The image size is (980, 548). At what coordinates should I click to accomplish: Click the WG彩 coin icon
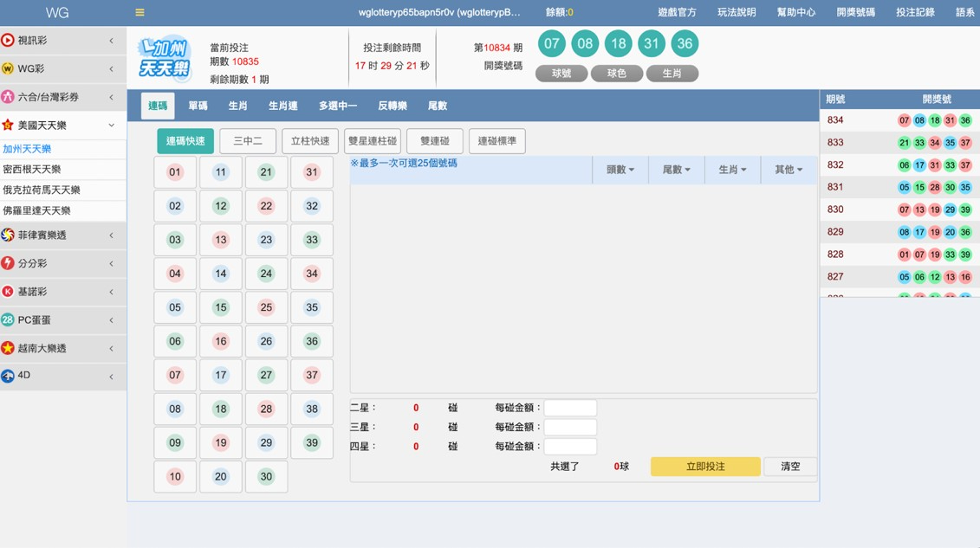[x=8, y=68]
